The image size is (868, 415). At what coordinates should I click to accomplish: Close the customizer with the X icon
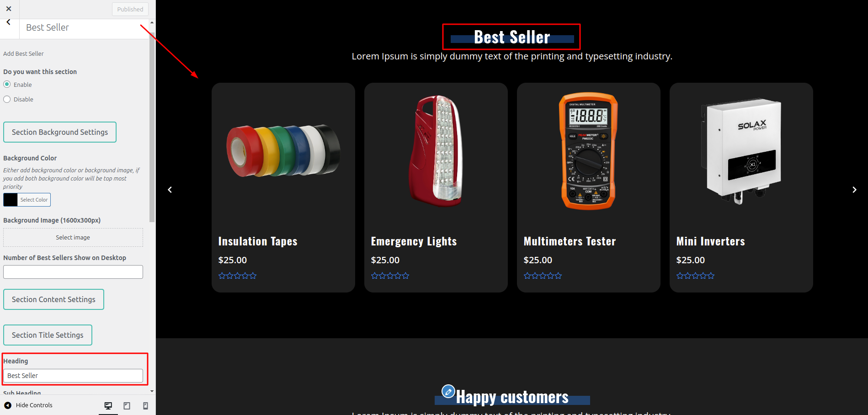pos(9,9)
